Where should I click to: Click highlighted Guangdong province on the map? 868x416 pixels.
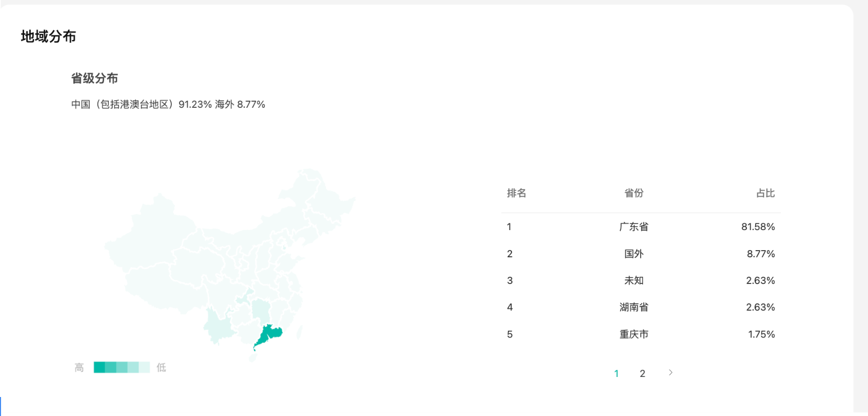click(x=269, y=335)
